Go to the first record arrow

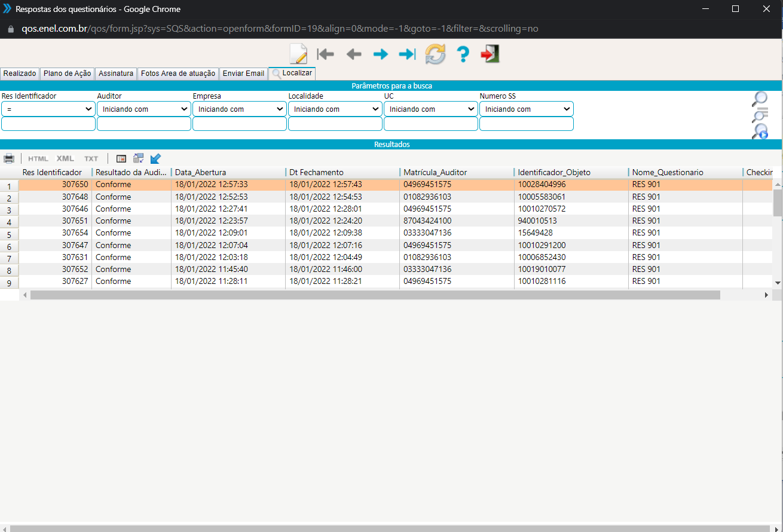pyautogui.click(x=326, y=54)
